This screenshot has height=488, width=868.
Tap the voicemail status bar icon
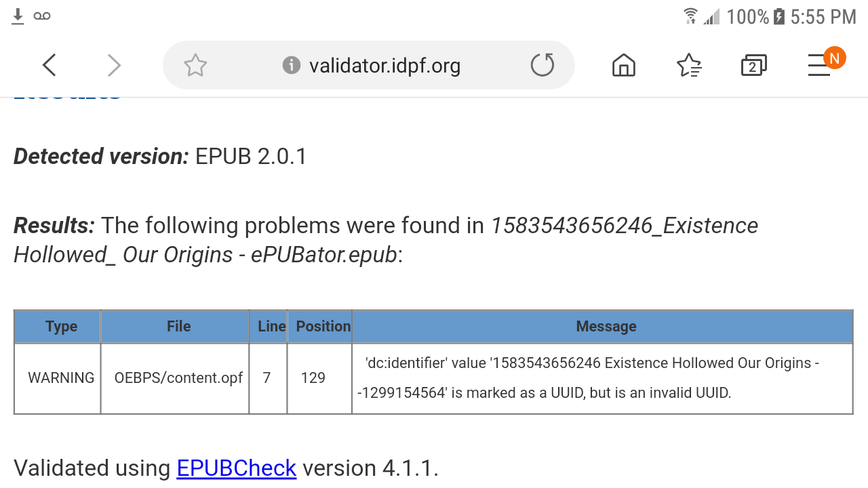[42, 16]
